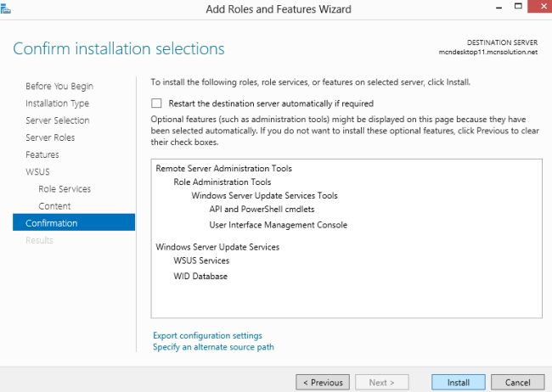Select WSUS in the wizard sidebar
Image resolution: width=552 pixels, height=392 pixels.
coord(38,171)
